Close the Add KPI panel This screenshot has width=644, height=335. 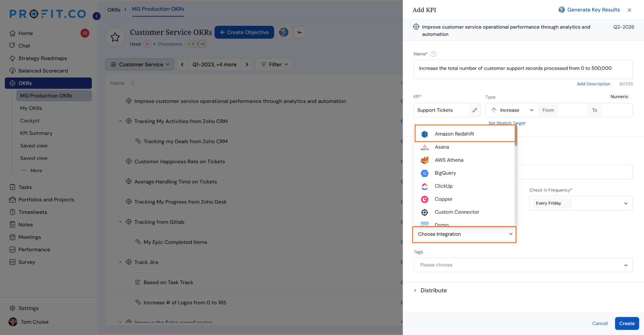[629, 10]
